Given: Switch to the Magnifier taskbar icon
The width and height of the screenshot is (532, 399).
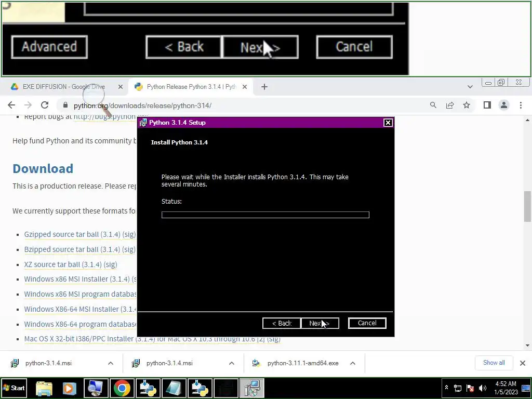Looking at the screenshot, I should click(x=96, y=388).
